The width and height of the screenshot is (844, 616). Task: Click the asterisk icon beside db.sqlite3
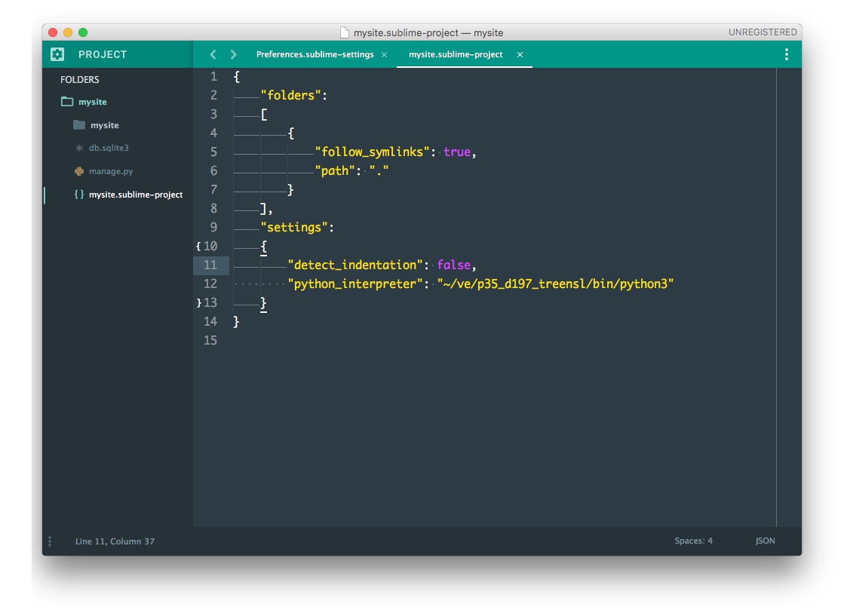coord(79,148)
